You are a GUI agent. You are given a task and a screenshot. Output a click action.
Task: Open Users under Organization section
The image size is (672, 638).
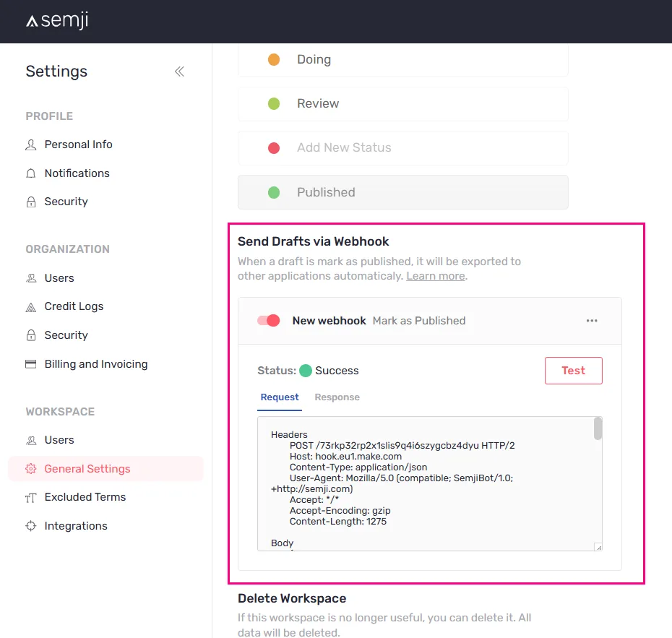point(59,278)
